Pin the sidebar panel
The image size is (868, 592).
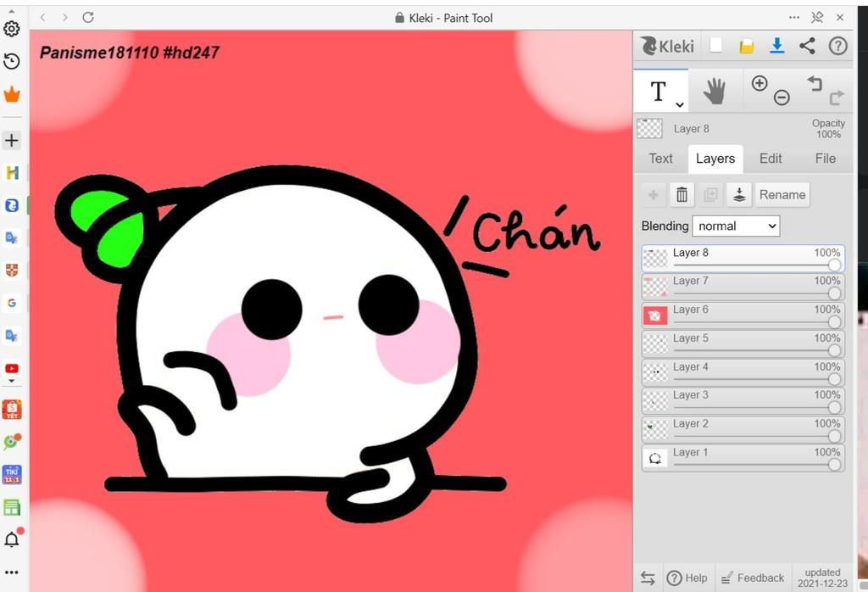pos(817,18)
